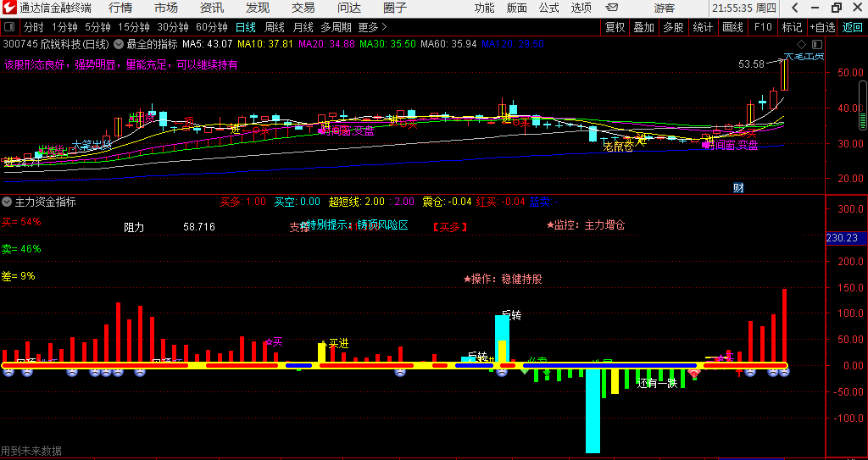This screenshot has height=460, width=868.
Task: Select the 月线 monthly period
Action: click(x=303, y=27)
